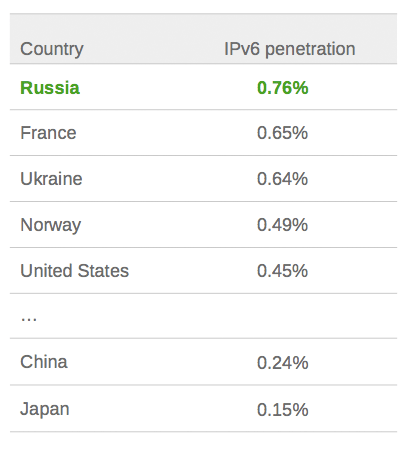Screen dimensions: 407x450
Task: Click the blank cell beside the ellipsis
Action: click(x=283, y=316)
